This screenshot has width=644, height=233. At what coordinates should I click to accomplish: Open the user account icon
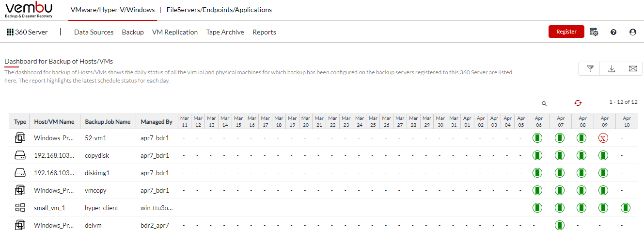(x=633, y=32)
